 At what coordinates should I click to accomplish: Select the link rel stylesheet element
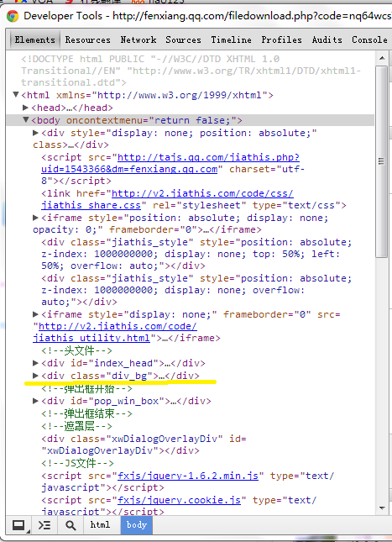pyautogui.click(x=194, y=199)
